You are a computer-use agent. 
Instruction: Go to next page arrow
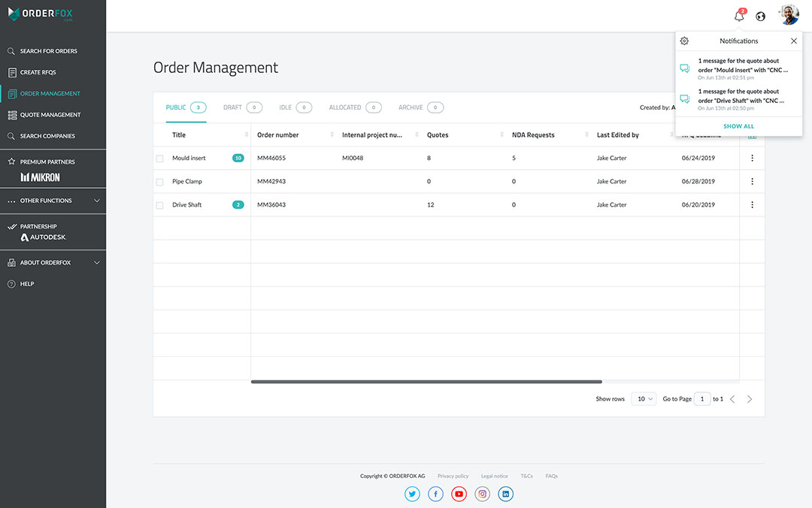coord(750,399)
